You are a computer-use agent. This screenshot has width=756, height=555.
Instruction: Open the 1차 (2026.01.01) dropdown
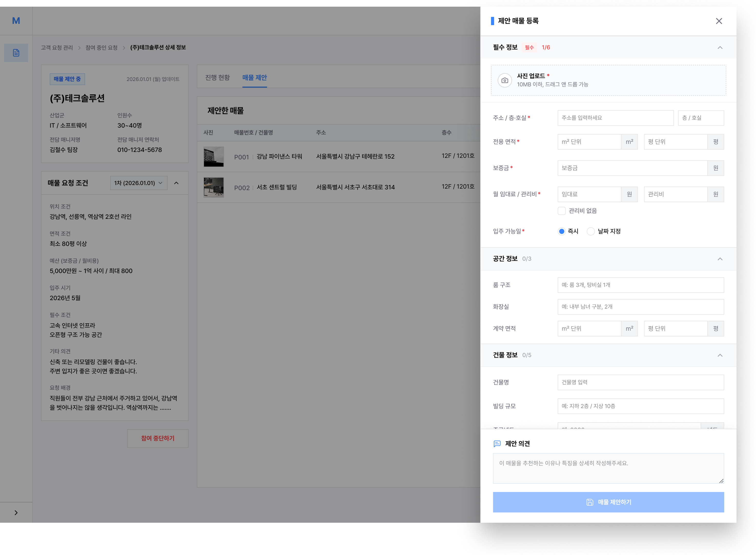(x=138, y=183)
